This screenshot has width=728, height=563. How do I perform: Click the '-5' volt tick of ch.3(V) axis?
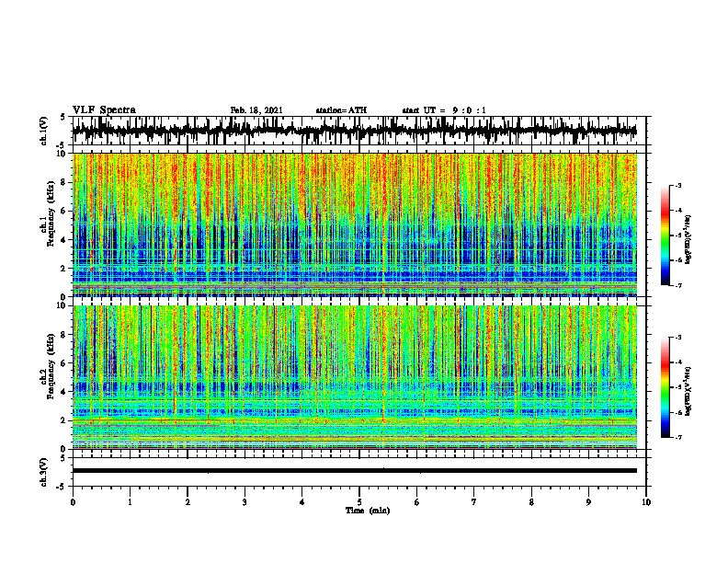point(61,487)
